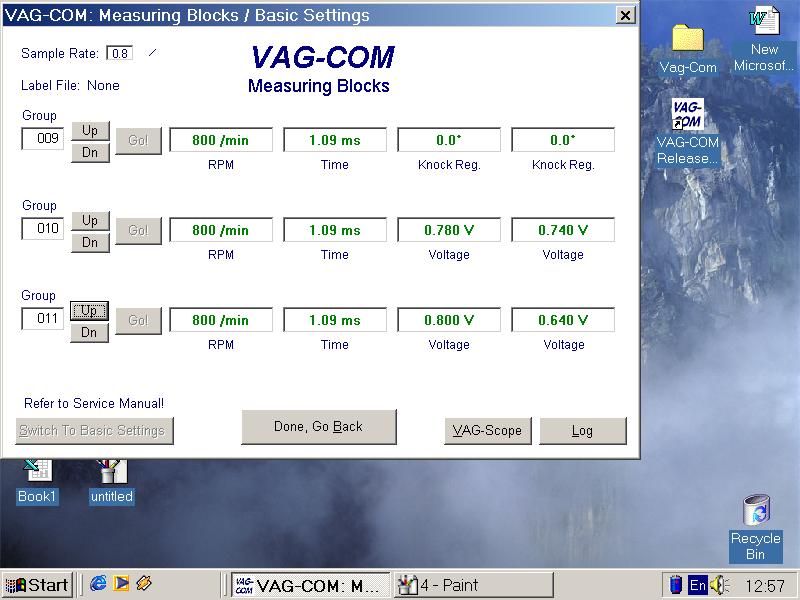Click Go! button for Group 010
800x600 pixels.
(138, 231)
